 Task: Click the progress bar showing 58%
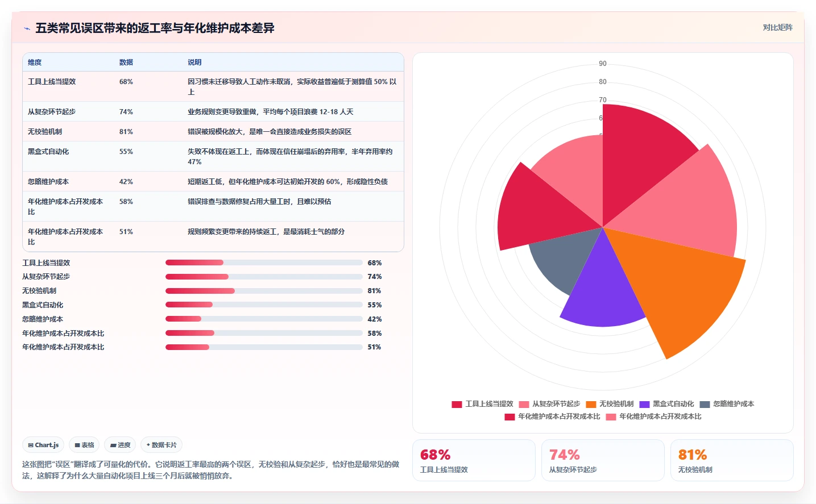point(264,333)
